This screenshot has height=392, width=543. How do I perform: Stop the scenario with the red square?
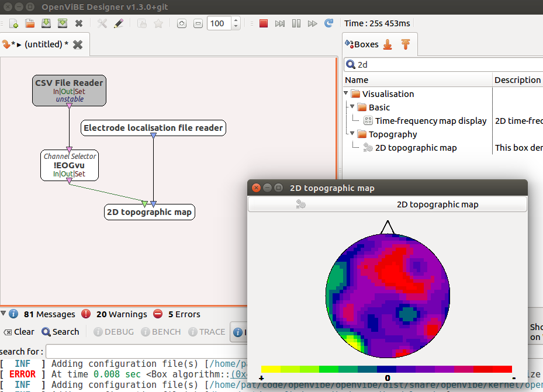(264, 23)
